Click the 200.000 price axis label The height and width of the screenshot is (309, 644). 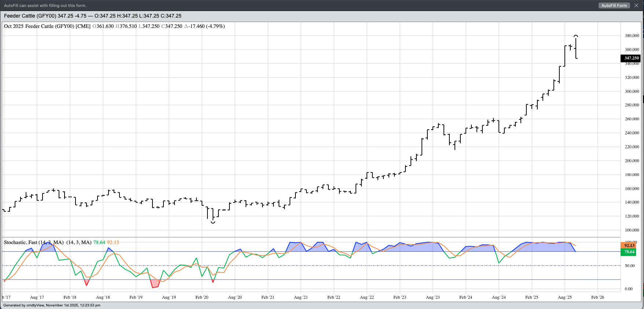click(x=632, y=161)
